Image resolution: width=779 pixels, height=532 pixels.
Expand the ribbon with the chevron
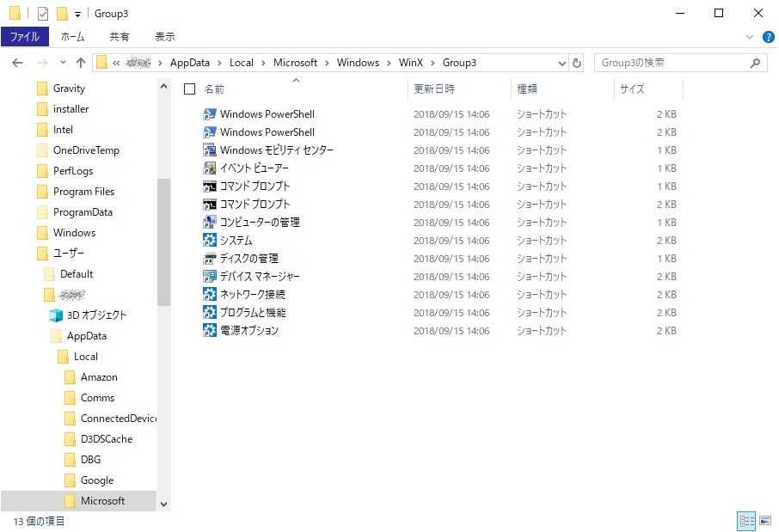pyautogui.click(x=750, y=37)
